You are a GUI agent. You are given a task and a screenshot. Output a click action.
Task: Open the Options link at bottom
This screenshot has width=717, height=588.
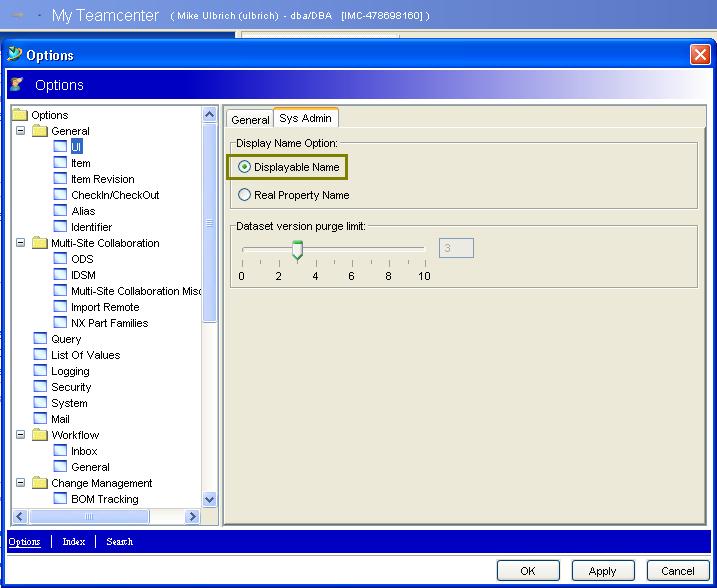pyautogui.click(x=25, y=542)
